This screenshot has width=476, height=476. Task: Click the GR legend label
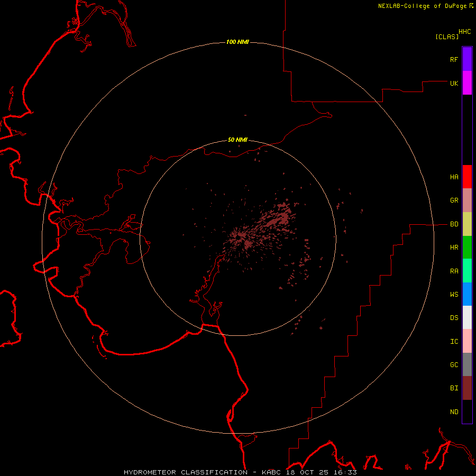(x=454, y=200)
